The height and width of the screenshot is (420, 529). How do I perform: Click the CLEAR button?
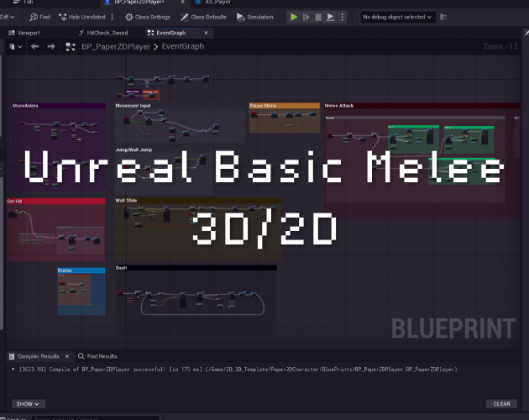pos(501,404)
